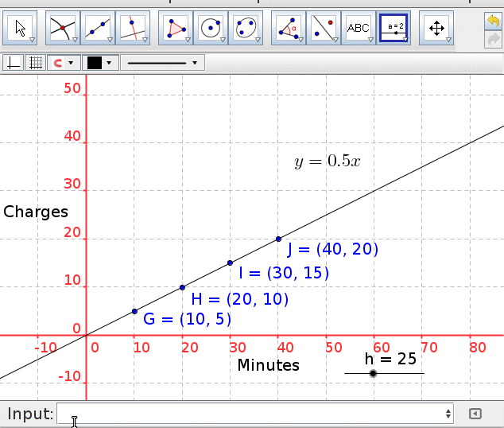Choose the Move Graphics View tool
Image resolution: width=504 pixels, height=428 pixels.
point(436,28)
